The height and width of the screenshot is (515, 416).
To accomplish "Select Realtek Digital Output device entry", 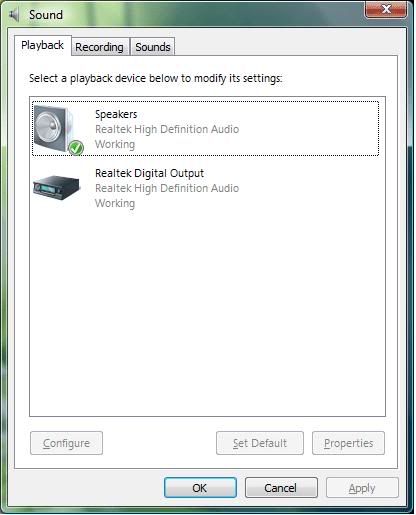I will (205, 188).
